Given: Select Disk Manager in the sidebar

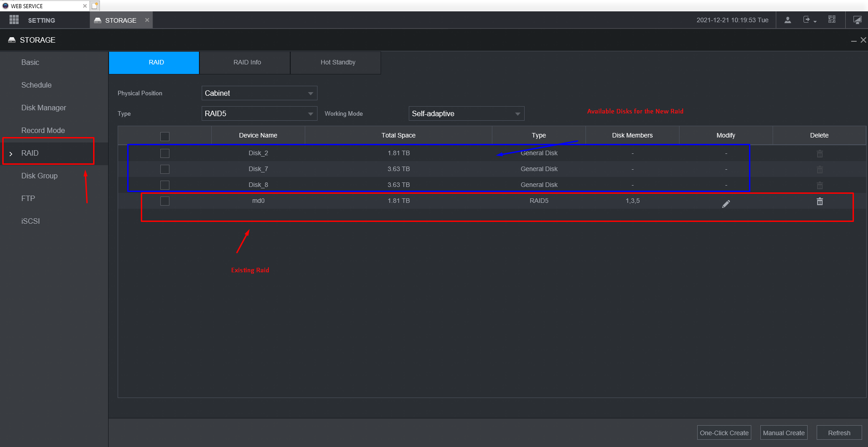Looking at the screenshot, I should [44, 108].
